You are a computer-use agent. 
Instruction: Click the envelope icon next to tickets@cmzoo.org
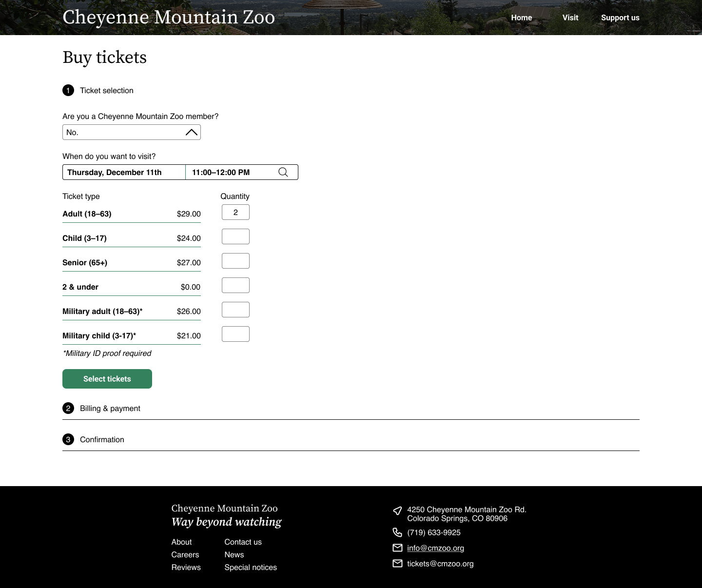tap(398, 564)
